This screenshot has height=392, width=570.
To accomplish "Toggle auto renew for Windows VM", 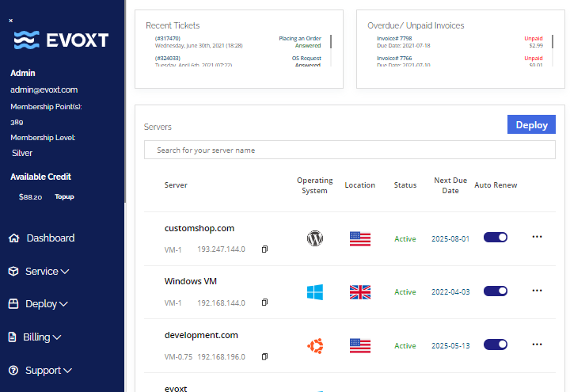I will click(496, 291).
